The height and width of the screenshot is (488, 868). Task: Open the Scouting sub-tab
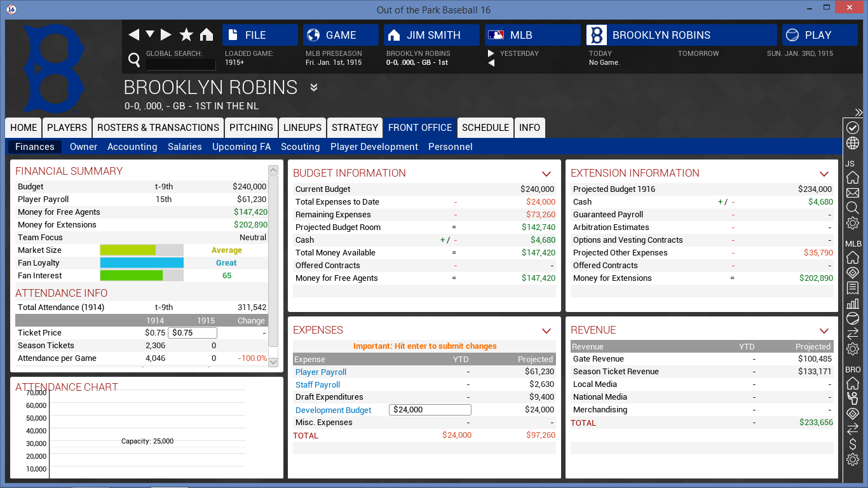(301, 147)
